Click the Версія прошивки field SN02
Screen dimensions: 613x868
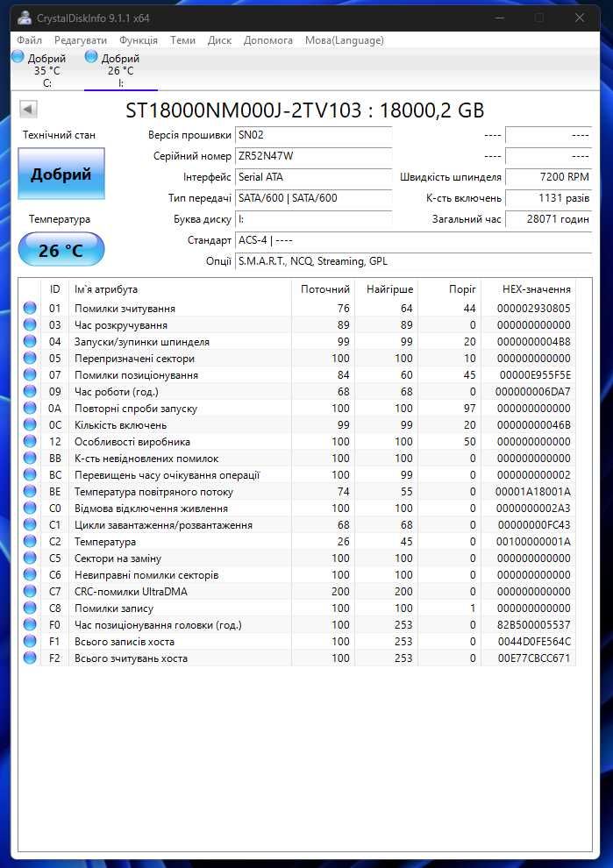[x=313, y=135]
